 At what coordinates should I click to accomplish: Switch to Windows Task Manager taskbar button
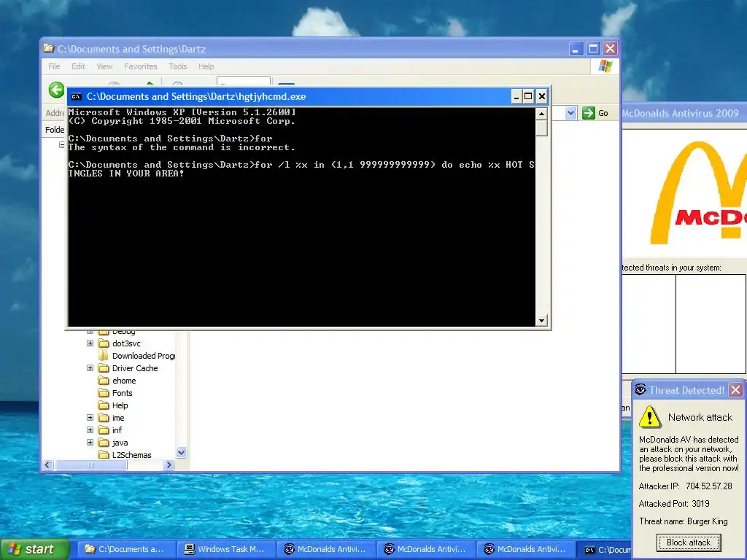pyautogui.click(x=227, y=549)
